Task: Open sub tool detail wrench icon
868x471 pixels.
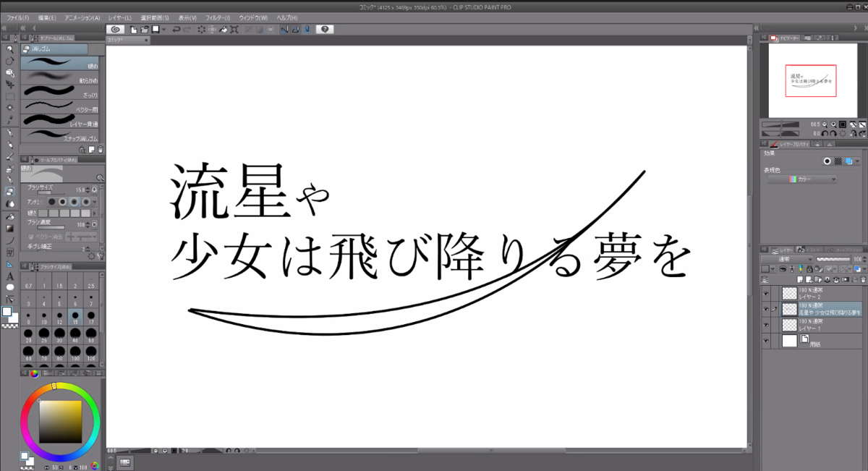Action: pos(101,255)
